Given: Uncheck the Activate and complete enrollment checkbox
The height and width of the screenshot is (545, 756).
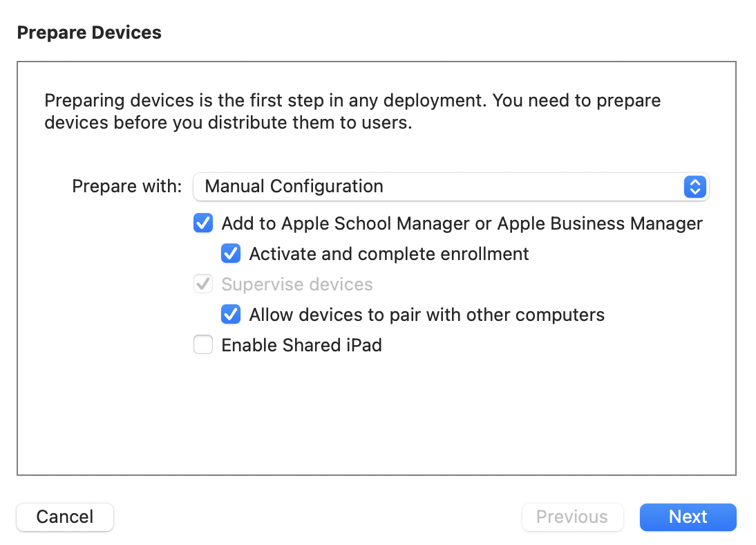Looking at the screenshot, I should [x=231, y=254].
